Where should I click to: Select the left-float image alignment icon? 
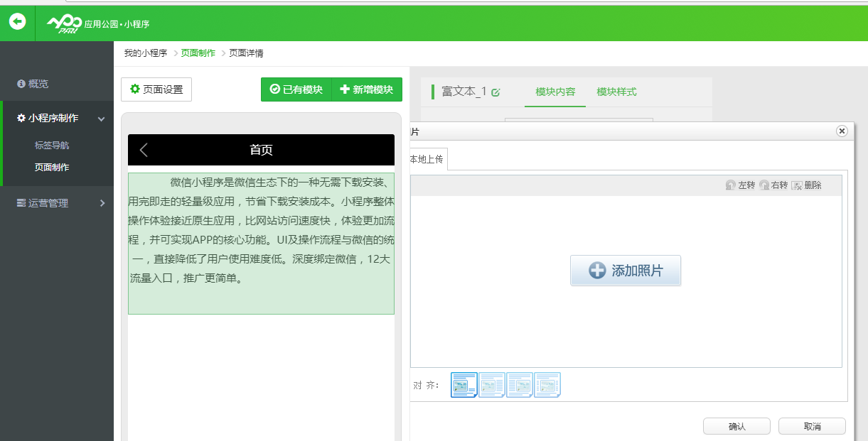click(x=492, y=385)
